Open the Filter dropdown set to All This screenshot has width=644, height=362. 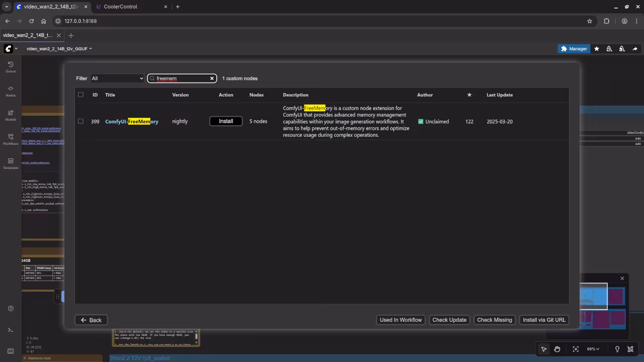click(117, 78)
